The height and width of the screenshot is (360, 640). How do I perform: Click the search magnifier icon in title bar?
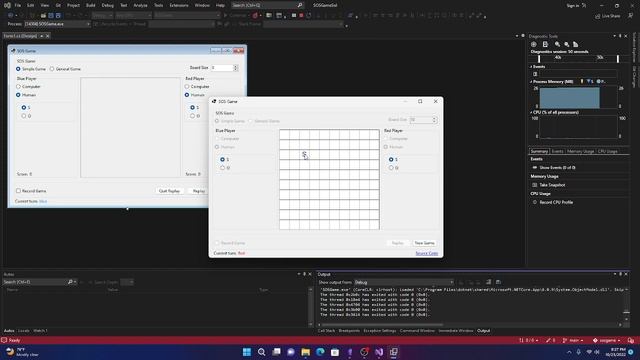300,5
